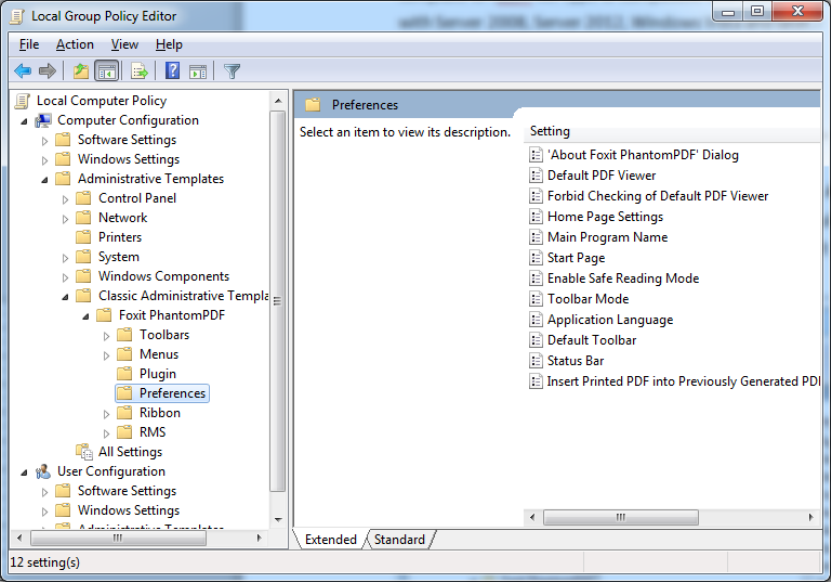The width and height of the screenshot is (831, 582).
Task: Click the Default PDF Viewer setting icon
Action: 536,175
